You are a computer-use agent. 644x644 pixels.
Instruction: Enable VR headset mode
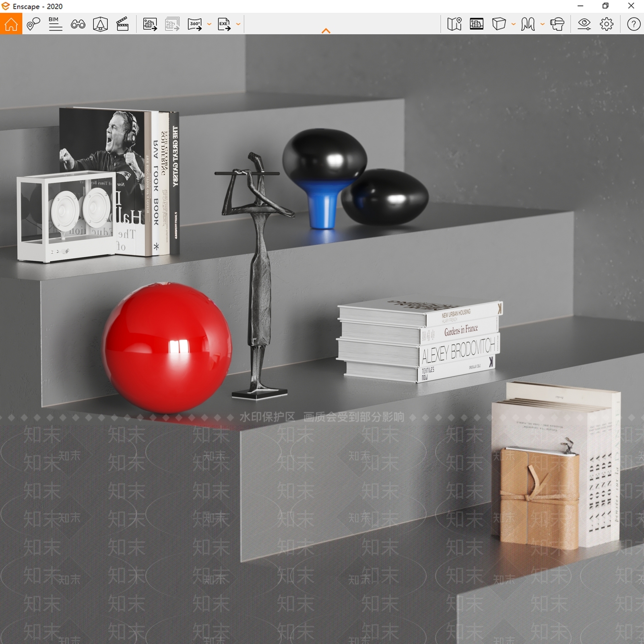coord(557,24)
